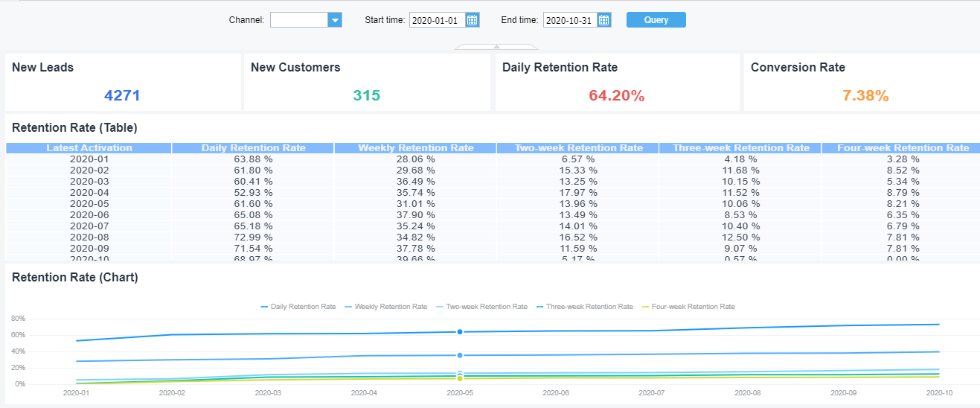This screenshot has height=408, width=980.
Task: Sort by Daily Retention Rate column header
Action: 254,148
